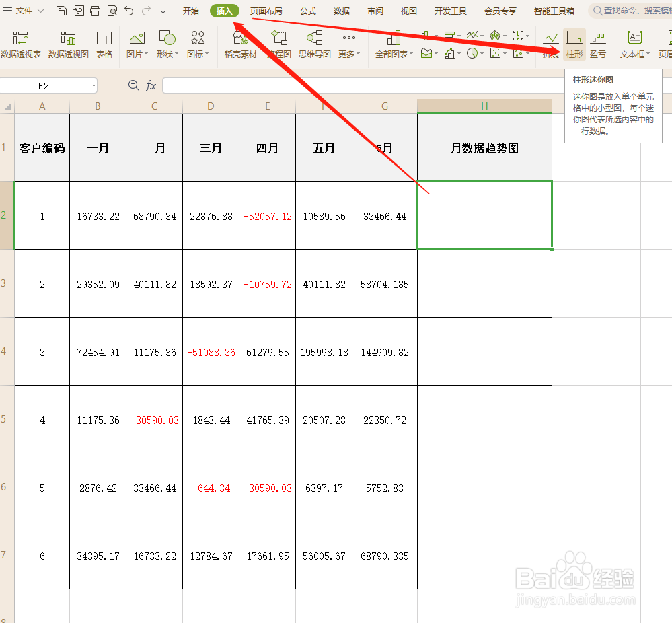This screenshot has width=672, height=623.
Task: Open Print Preview icon
Action: click(x=112, y=11)
